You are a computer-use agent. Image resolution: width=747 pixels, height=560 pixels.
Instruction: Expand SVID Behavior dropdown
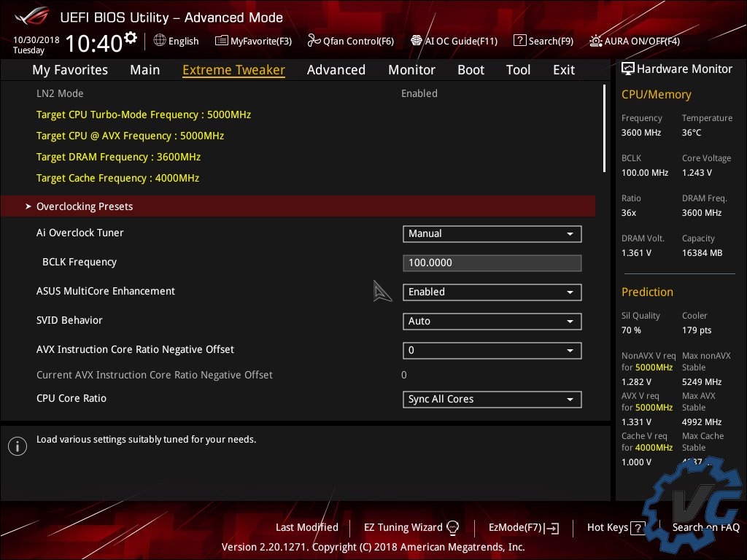(x=492, y=322)
